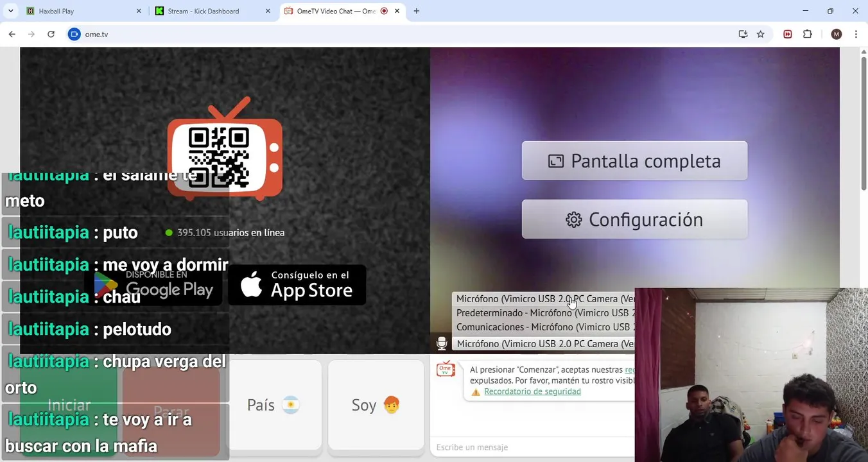Viewport: 868px width, 462px height.
Task: Open the red fast-forward extension icon
Action: 788,34
